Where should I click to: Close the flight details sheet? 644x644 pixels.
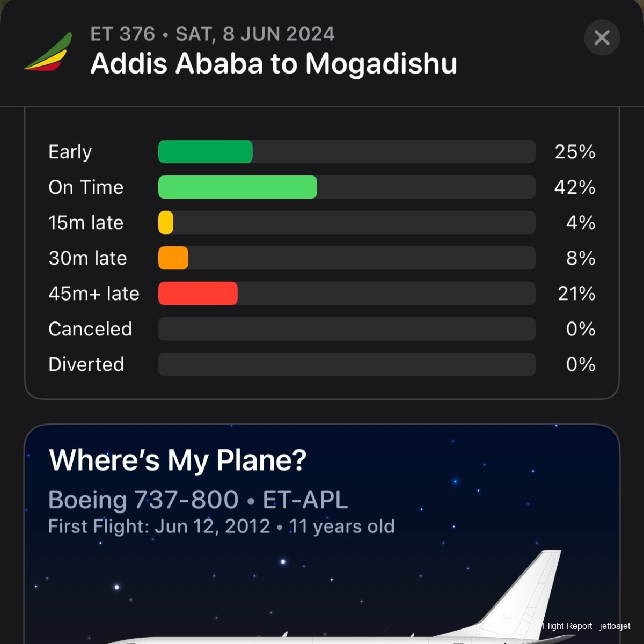click(x=602, y=38)
